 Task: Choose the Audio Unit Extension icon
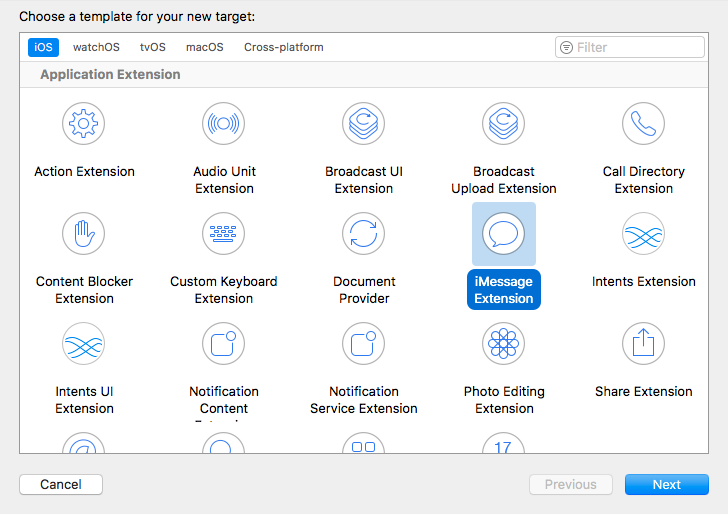pyautogui.click(x=224, y=125)
